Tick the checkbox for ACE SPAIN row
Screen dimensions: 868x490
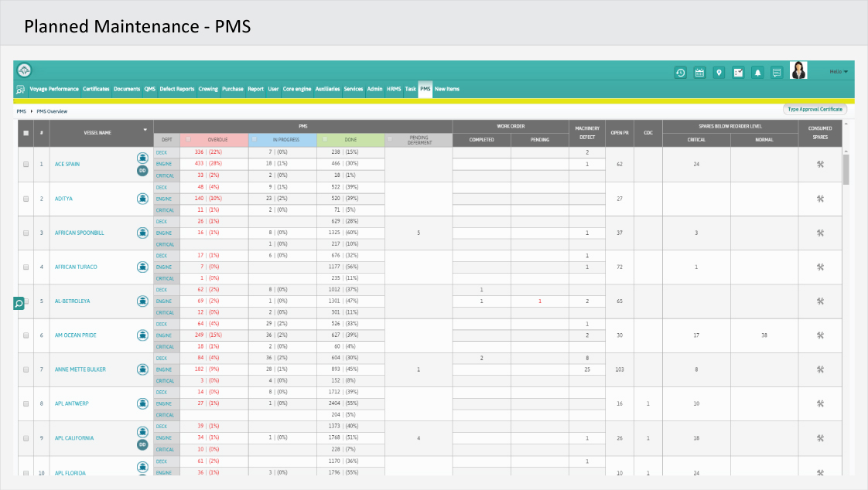[26, 165]
